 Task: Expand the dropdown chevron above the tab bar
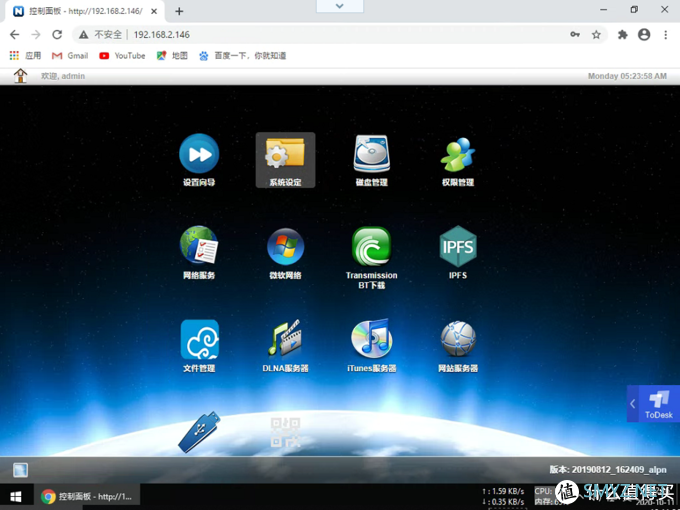tap(340, 6)
